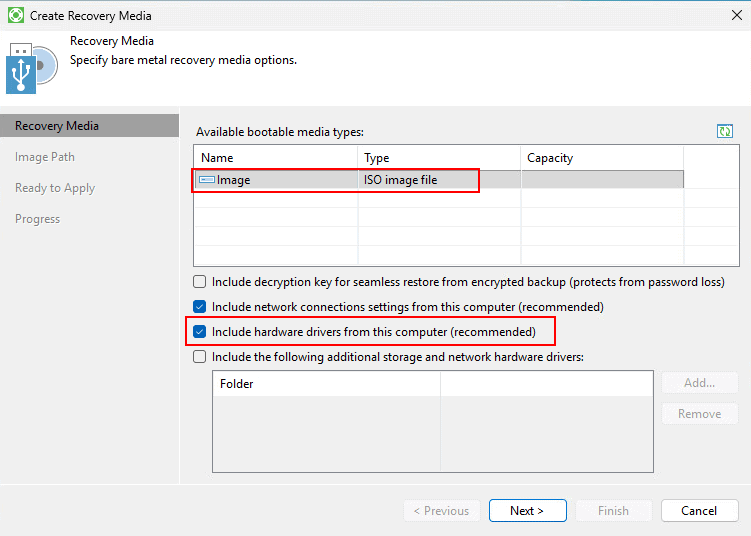Disable include hardware drivers from this computer
The image size is (751, 536).
point(200,332)
